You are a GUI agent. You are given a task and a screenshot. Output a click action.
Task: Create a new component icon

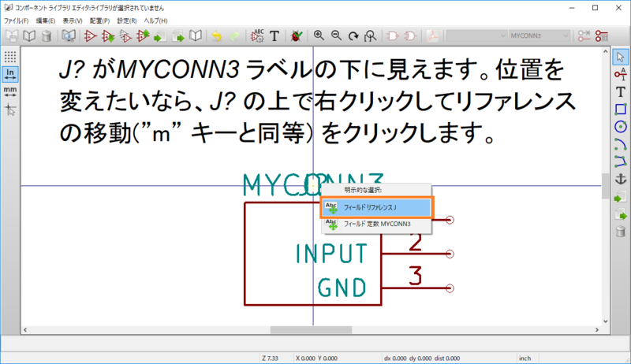click(91, 36)
